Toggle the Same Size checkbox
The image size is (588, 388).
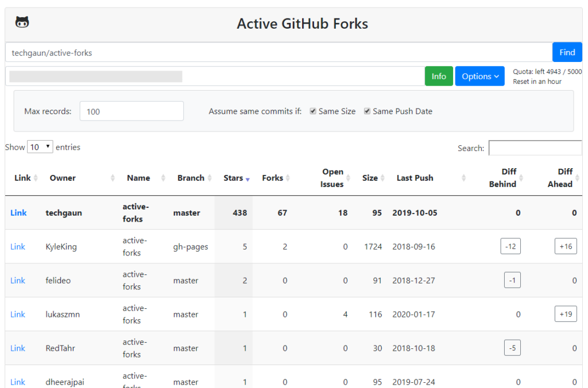pyautogui.click(x=313, y=111)
